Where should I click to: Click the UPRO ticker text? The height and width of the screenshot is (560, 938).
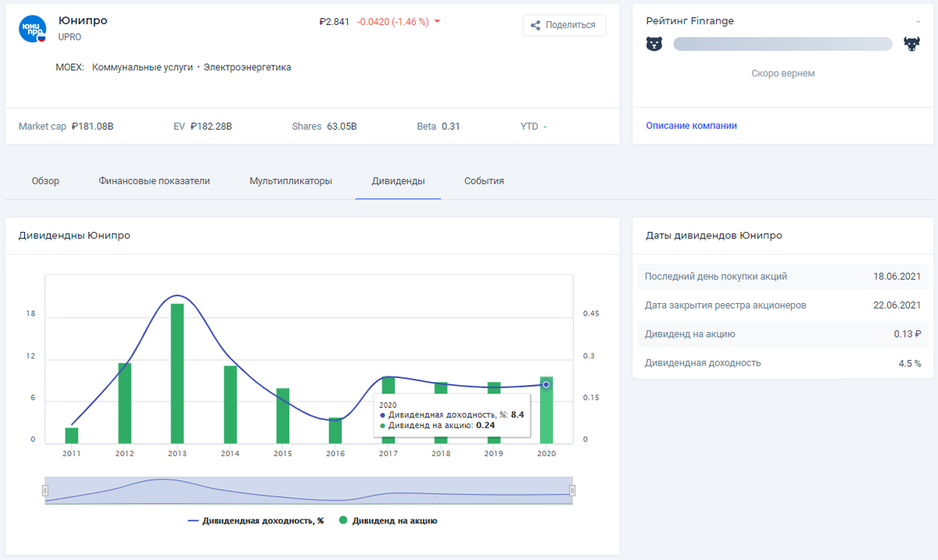(x=70, y=37)
